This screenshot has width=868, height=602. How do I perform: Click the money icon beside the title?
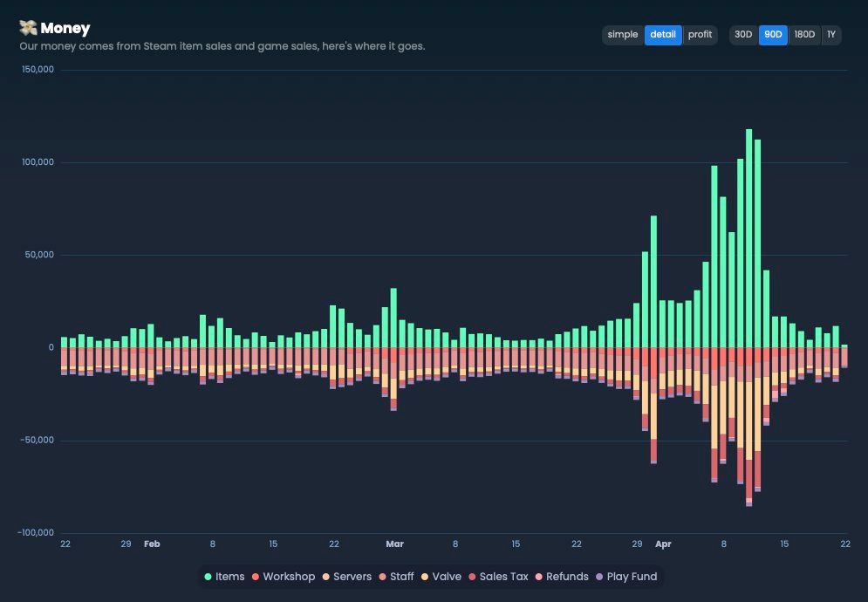(28, 28)
